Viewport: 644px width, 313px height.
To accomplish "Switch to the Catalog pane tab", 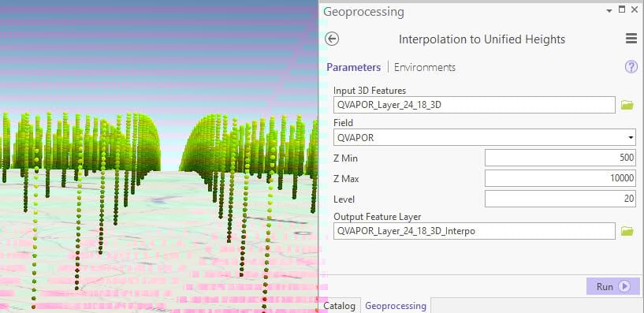I will (x=339, y=306).
